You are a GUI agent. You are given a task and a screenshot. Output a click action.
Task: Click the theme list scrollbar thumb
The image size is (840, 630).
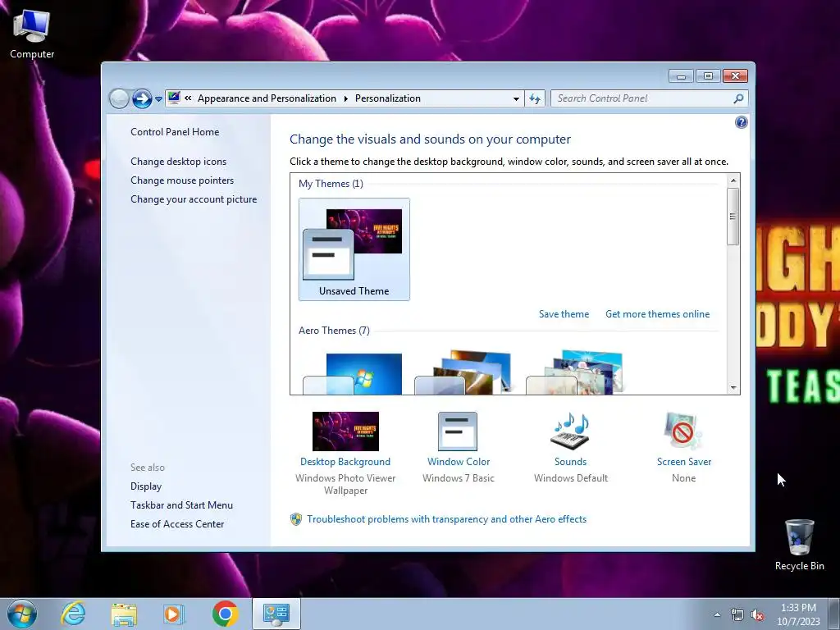[733, 217]
